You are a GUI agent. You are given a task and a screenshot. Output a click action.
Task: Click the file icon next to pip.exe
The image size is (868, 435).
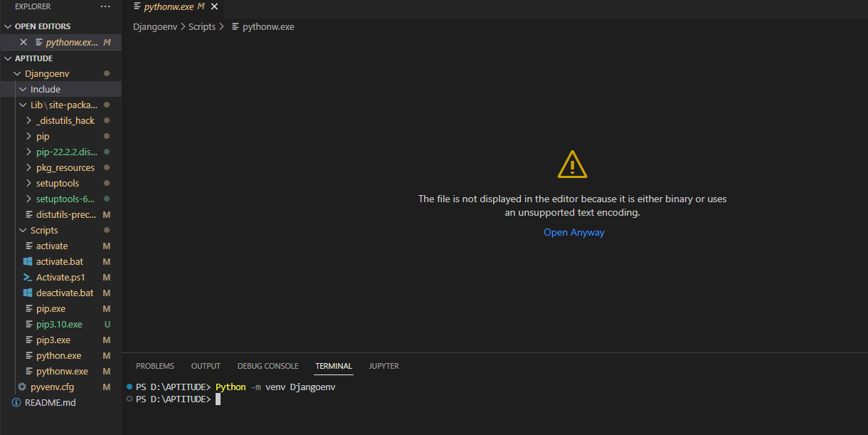28,308
